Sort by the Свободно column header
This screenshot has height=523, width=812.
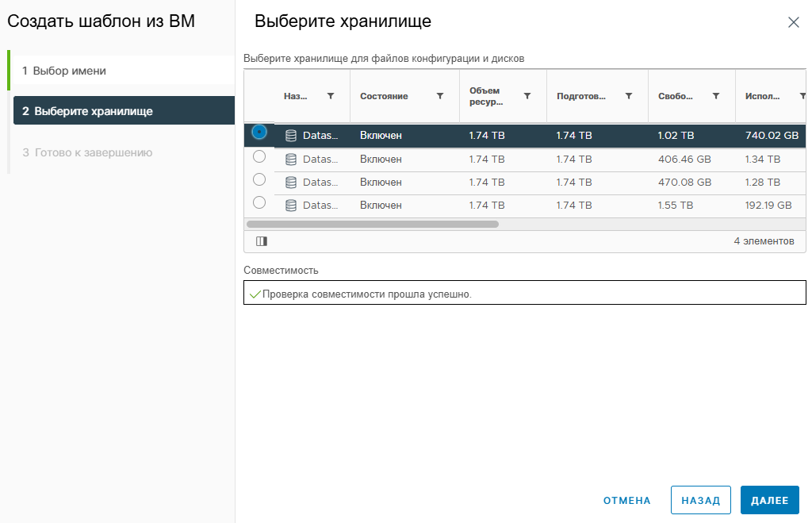pyautogui.click(x=676, y=96)
